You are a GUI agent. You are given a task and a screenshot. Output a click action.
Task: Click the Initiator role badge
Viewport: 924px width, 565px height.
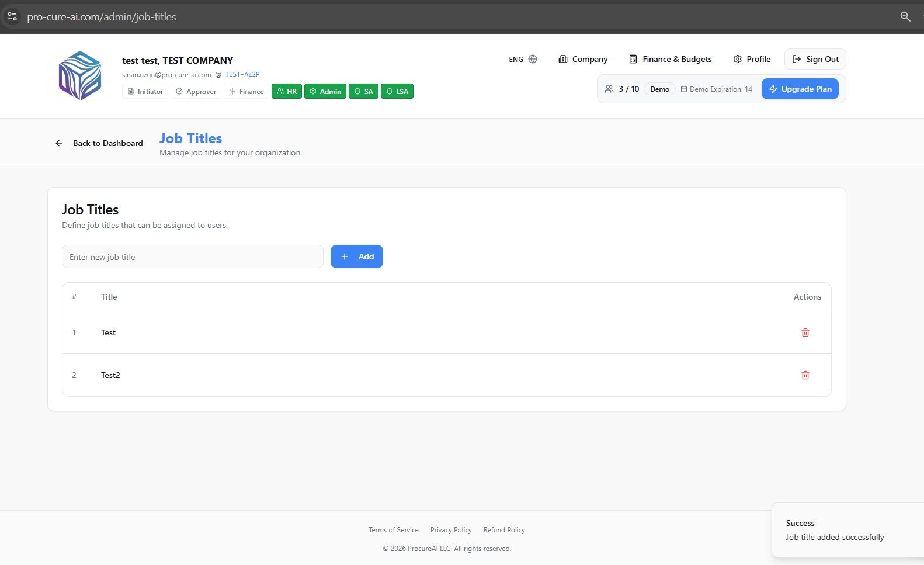pyautogui.click(x=145, y=91)
